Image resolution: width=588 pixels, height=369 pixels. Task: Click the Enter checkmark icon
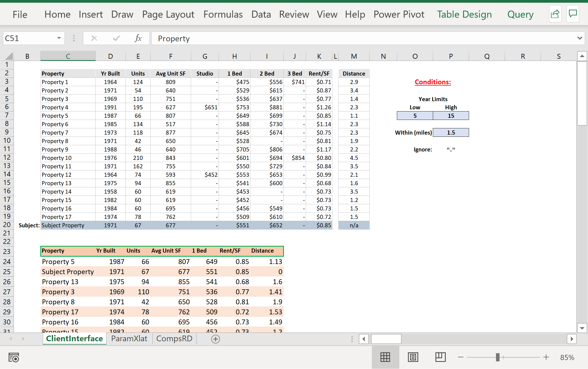pos(116,38)
